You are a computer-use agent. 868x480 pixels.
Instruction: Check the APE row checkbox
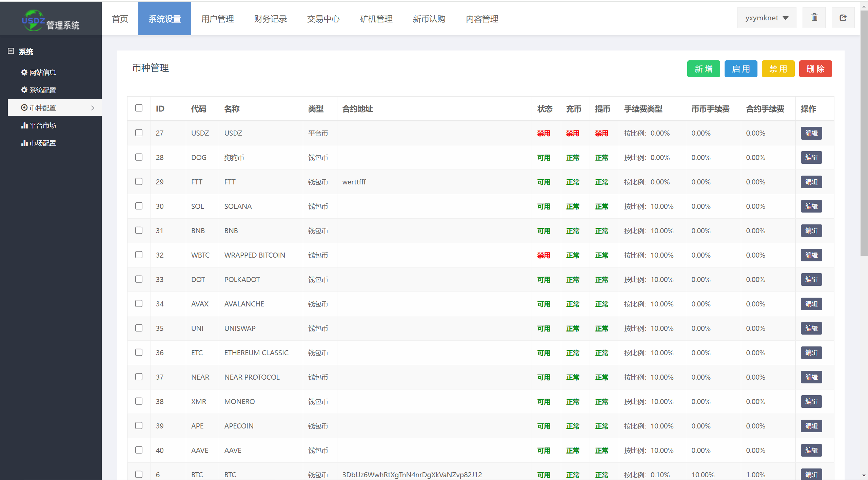139,425
